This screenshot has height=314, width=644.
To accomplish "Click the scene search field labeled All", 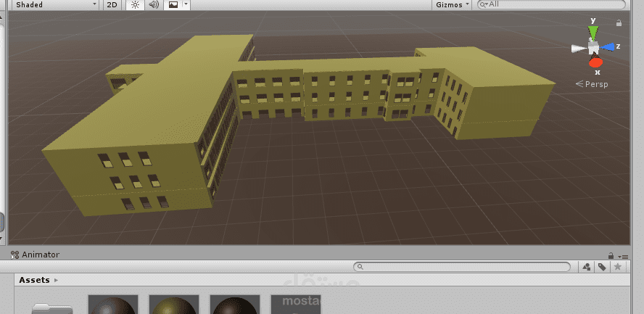I will [x=551, y=4].
